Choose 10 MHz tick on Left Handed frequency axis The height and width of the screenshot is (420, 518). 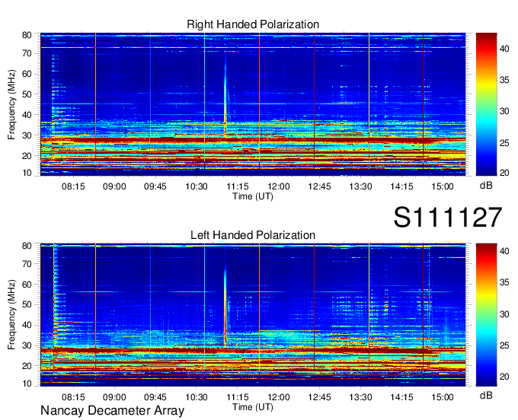tap(27, 383)
